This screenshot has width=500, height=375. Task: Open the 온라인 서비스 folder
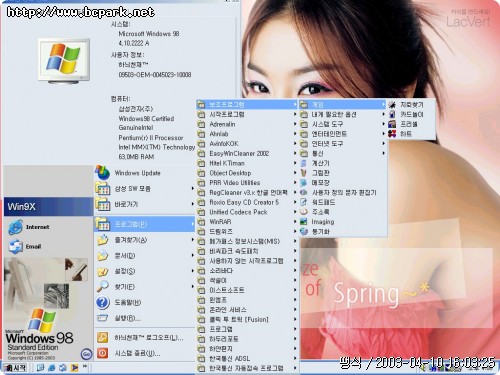[247, 309]
